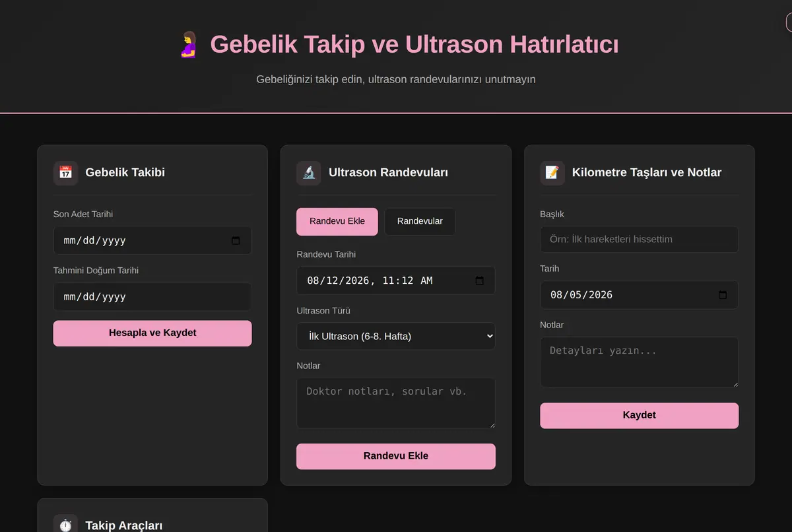
Task: Click the Ultrason Randevuları heading
Action: pos(388,173)
